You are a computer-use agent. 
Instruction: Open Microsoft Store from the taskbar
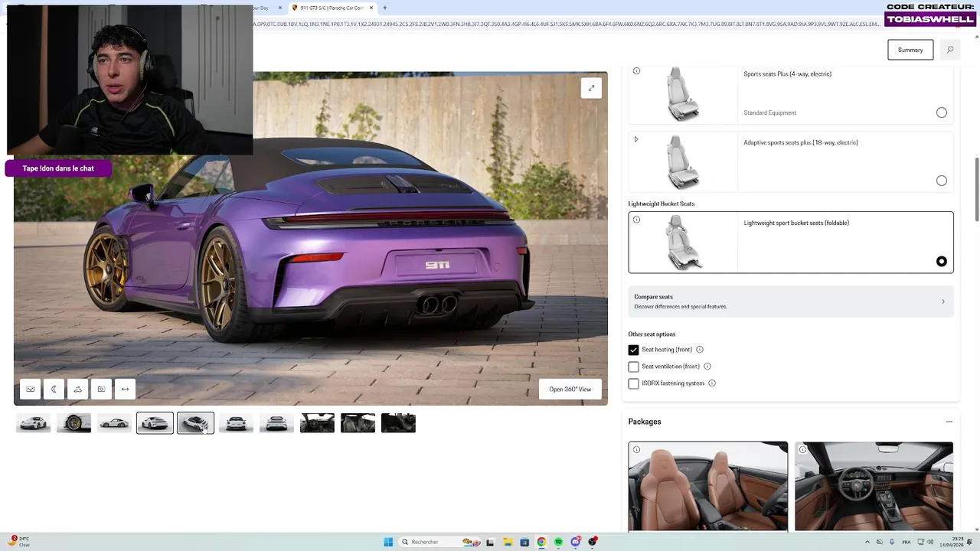tap(524, 542)
